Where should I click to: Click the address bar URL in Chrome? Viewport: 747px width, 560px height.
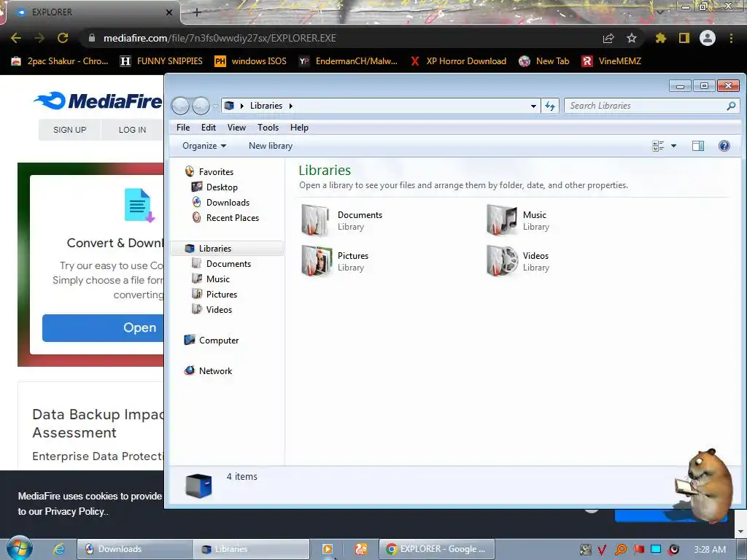pyautogui.click(x=220, y=38)
